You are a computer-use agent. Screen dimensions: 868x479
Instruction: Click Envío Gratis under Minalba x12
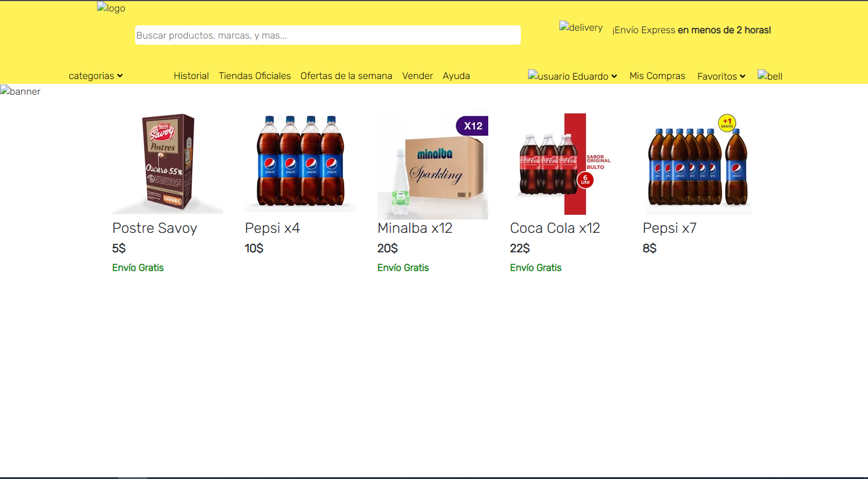[x=403, y=268]
